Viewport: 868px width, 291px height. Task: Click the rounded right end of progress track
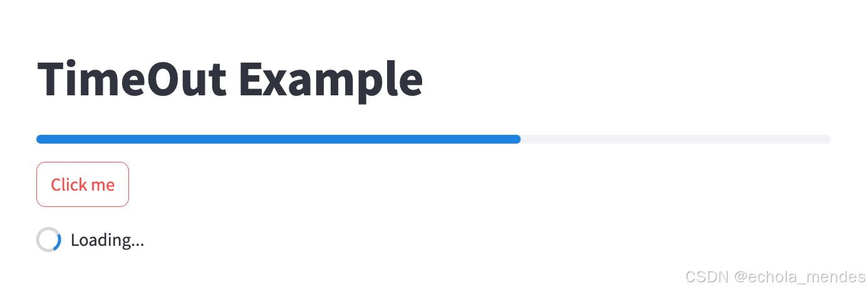pyautogui.click(x=827, y=139)
